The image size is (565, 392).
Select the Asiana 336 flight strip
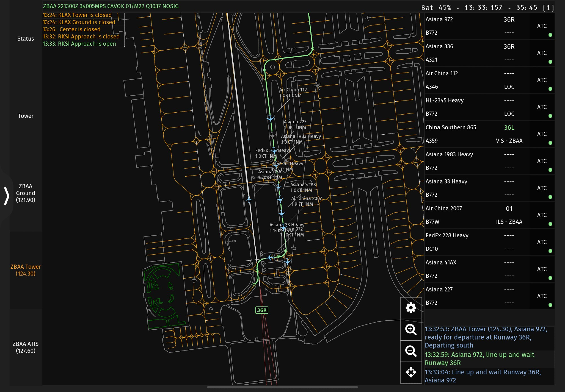(489, 53)
